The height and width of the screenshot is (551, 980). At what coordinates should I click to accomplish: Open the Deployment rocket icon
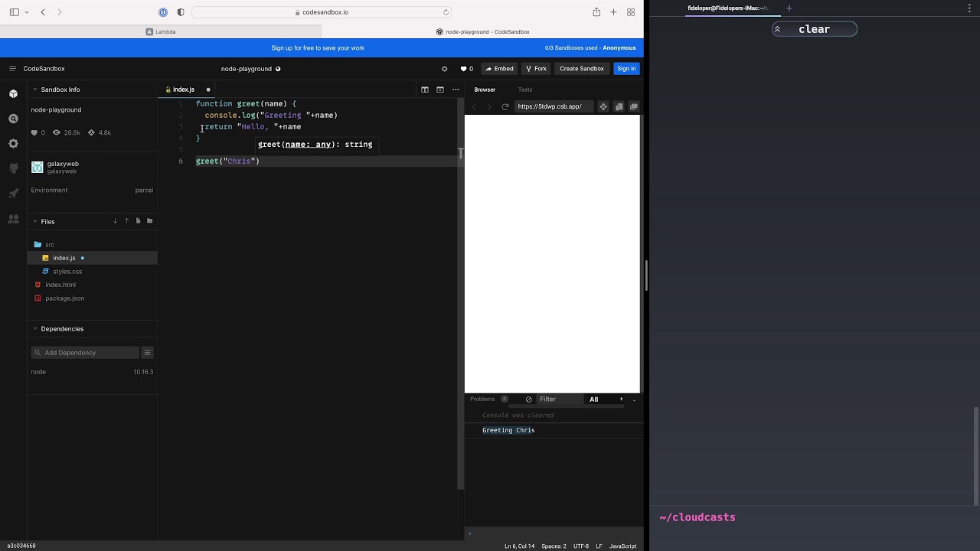[13, 194]
